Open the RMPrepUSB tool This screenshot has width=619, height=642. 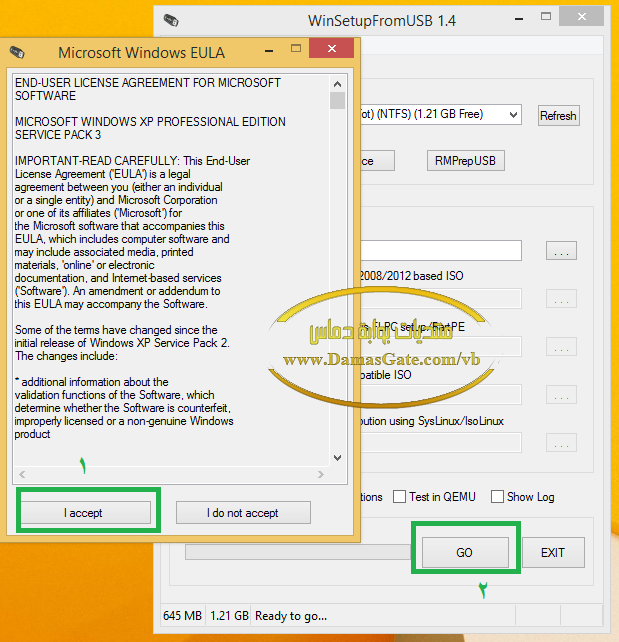click(465, 160)
